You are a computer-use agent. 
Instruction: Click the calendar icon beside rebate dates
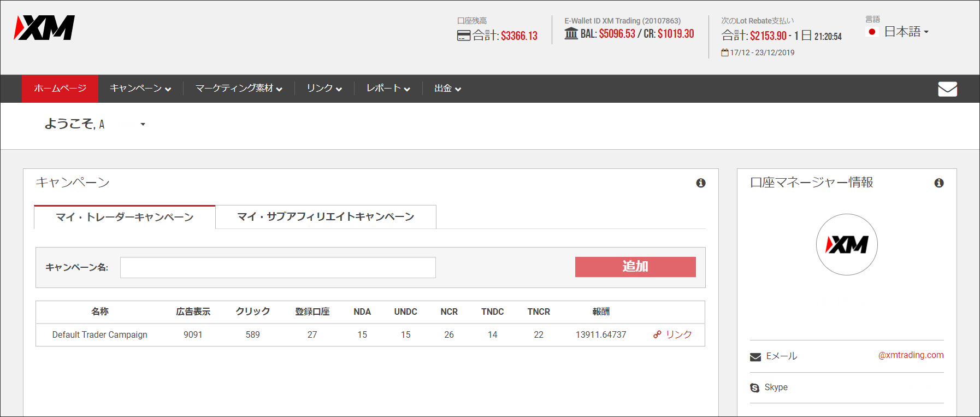click(724, 52)
